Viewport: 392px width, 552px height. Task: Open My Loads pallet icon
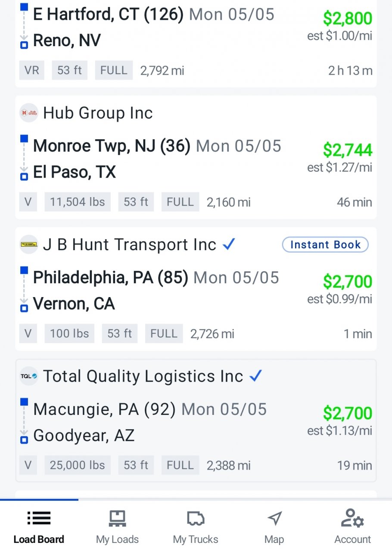[117, 518]
